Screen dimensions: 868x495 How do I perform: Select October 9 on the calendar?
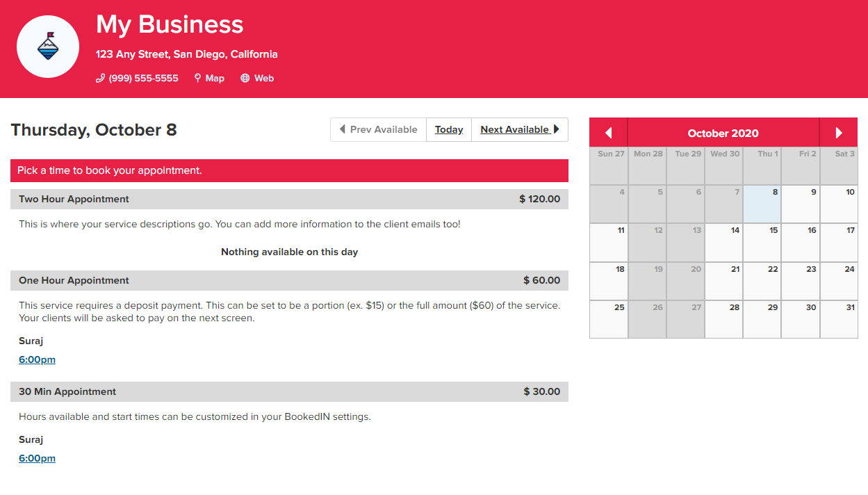click(801, 204)
